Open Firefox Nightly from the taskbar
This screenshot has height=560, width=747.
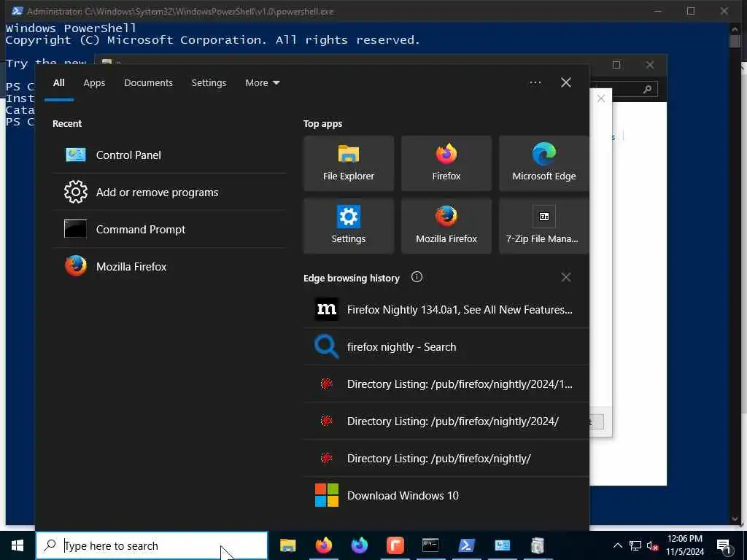tap(360, 545)
